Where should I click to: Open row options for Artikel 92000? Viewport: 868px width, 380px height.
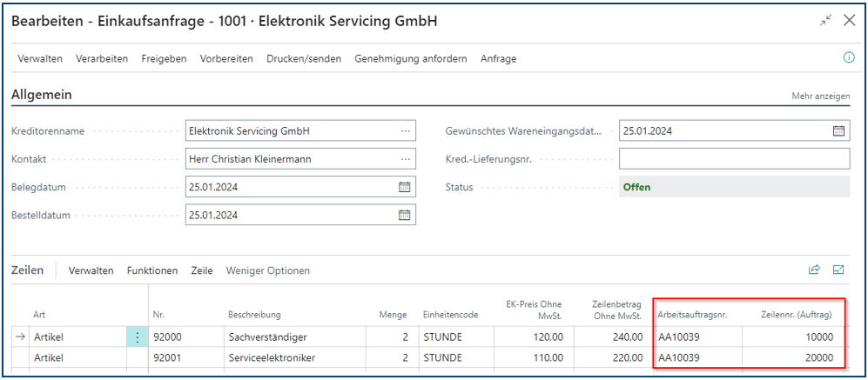pyautogui.click(x=138, y=337)
